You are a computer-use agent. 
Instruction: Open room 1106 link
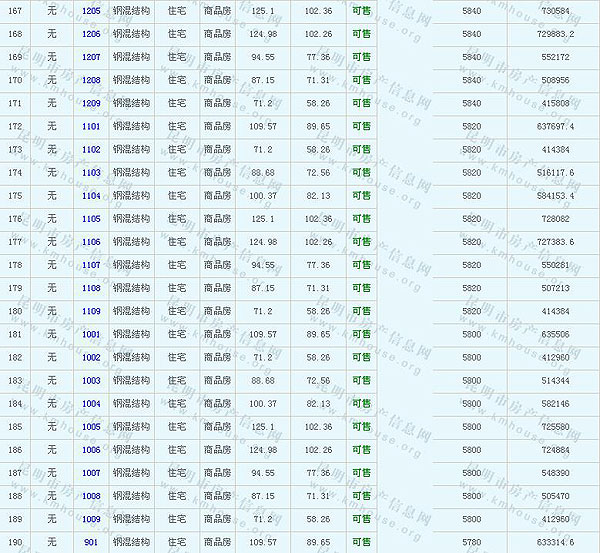pyautogui.click(x=91, y=242)
